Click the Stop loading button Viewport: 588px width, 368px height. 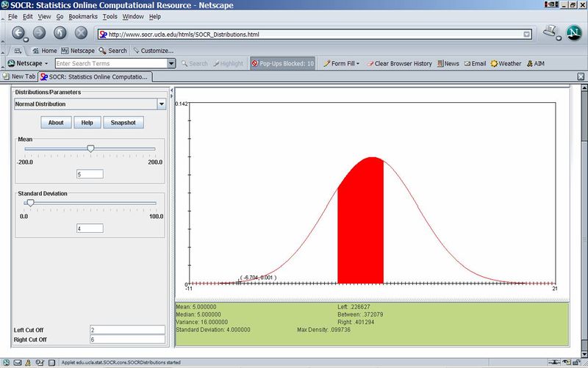click(81, 33)
